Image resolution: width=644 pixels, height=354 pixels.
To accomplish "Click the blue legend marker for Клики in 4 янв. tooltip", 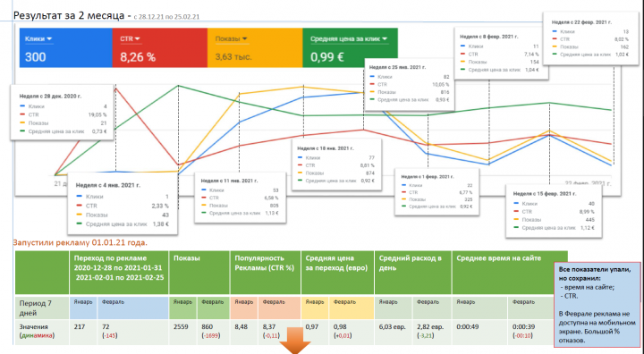I will point(79,197).
